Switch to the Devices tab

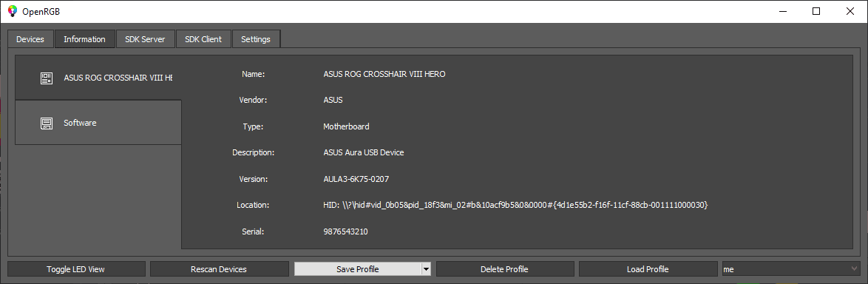coord(30,39)
